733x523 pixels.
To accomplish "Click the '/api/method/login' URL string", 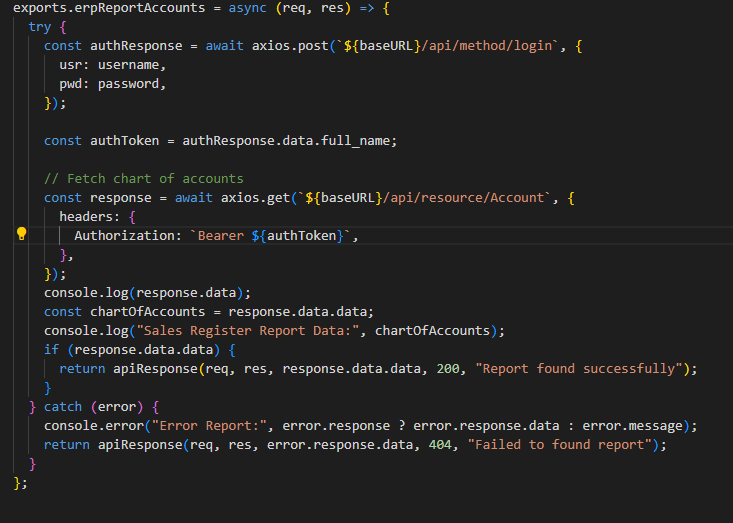I will pos(486,46).
